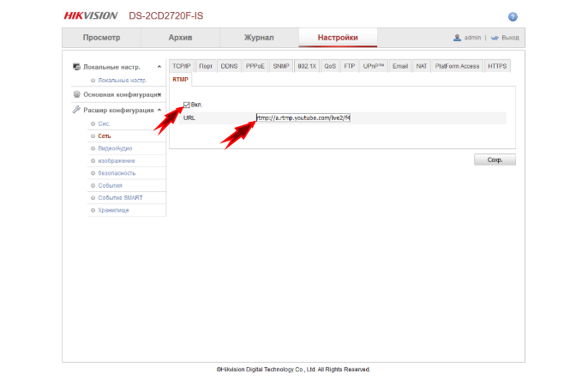Viewport: 588px width, 379px height.
Task: Select the Platform Access tab
Action: coord(457,66)
